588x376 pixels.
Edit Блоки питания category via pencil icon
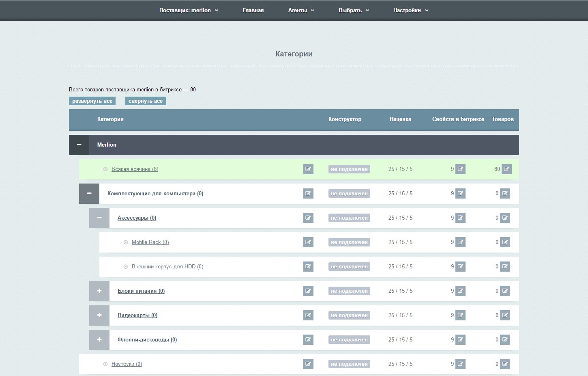pyautogui.click(x=308, y=291)
